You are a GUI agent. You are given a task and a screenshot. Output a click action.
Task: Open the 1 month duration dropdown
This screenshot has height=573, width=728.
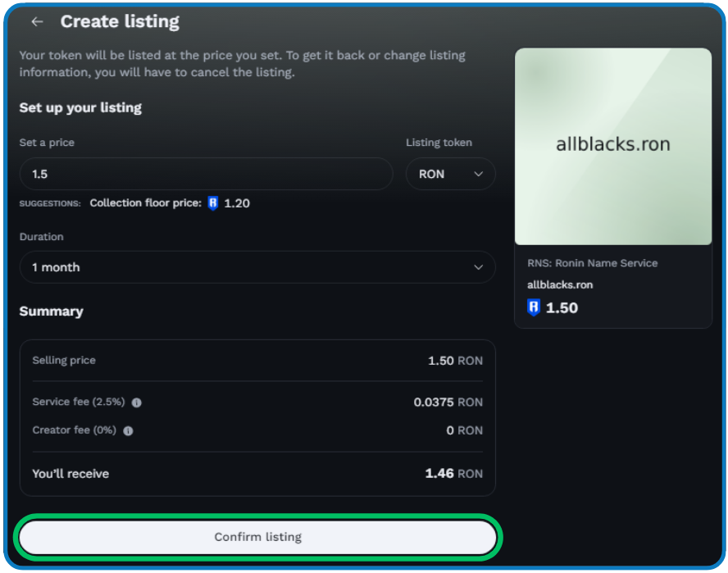pyautogui.click(x=257, y=267)
